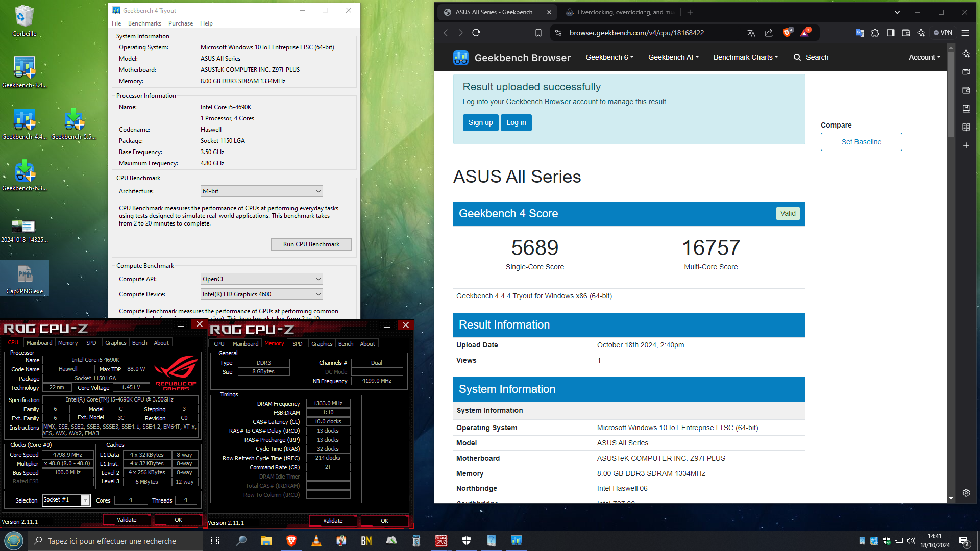The width and height of the screenshot is (980, 551).
Task: Open the Extensions puzzle-piece menu
Action: point(875,33)
